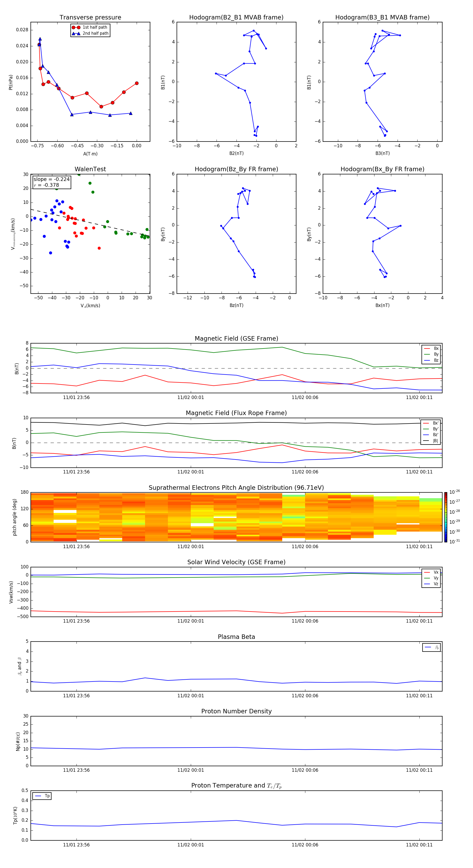Viewport: 473px width, 868px height.
Task: Click the Suprathermal Electrons Pitch Angle Distribution title
Action: tap(236, 488)
